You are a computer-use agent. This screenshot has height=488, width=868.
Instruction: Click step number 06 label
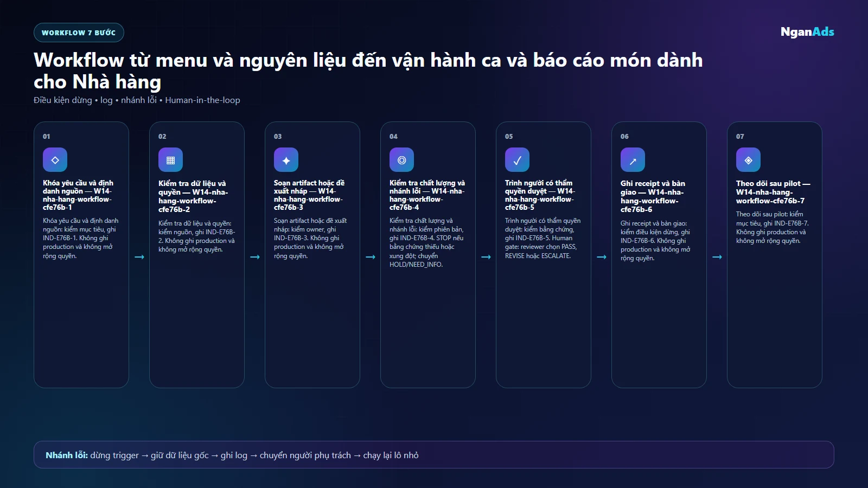pos(624,136)
